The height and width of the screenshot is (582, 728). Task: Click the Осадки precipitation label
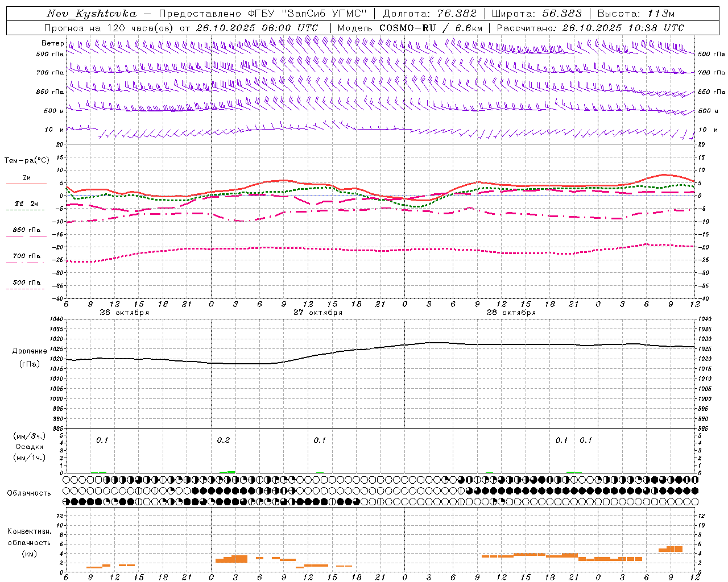30,447
